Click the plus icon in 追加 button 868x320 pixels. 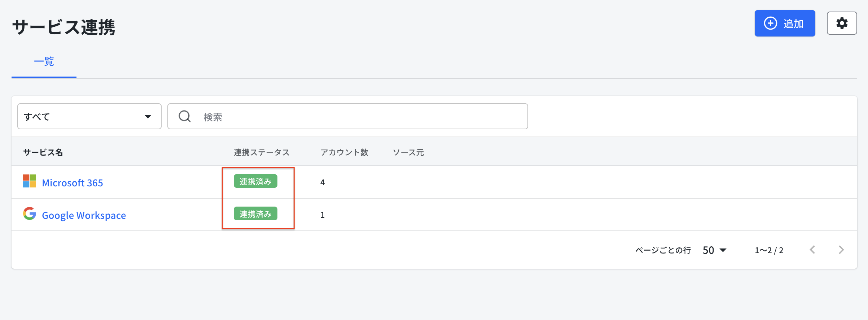point(770,23)
